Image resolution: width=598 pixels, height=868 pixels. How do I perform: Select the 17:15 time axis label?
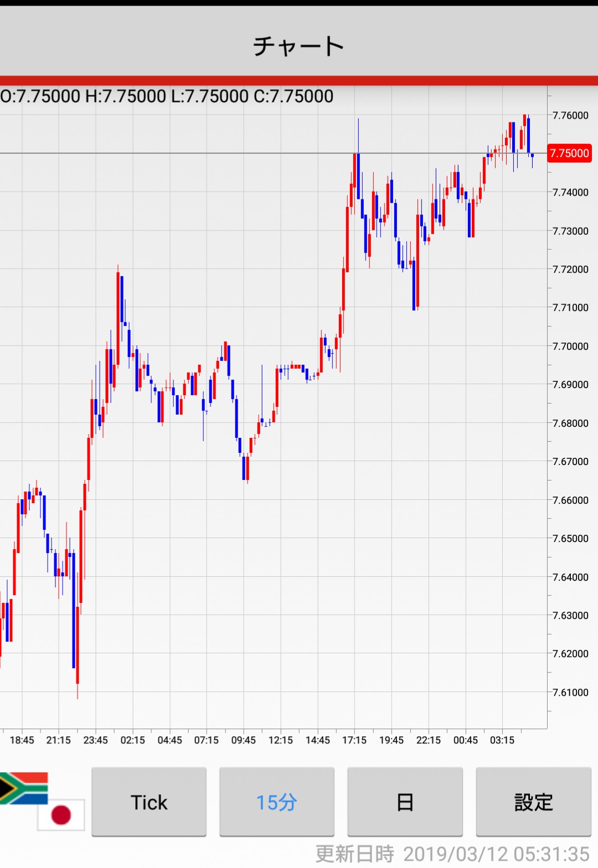(x=354, y=740)
